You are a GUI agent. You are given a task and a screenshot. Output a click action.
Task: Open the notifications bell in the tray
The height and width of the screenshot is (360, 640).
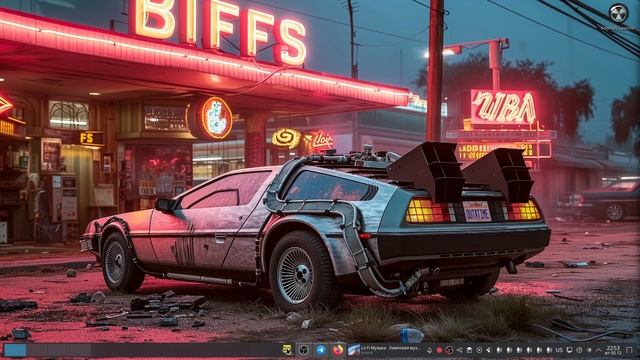429,350
